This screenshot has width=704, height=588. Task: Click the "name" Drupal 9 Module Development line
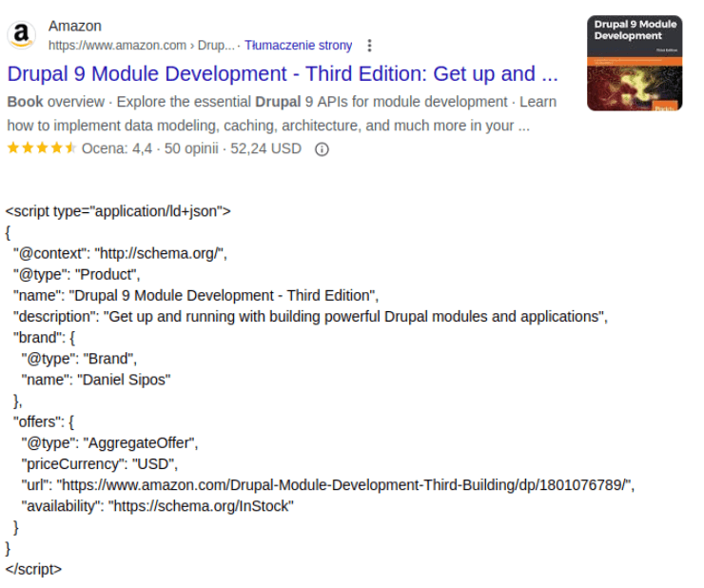(196, 296)
